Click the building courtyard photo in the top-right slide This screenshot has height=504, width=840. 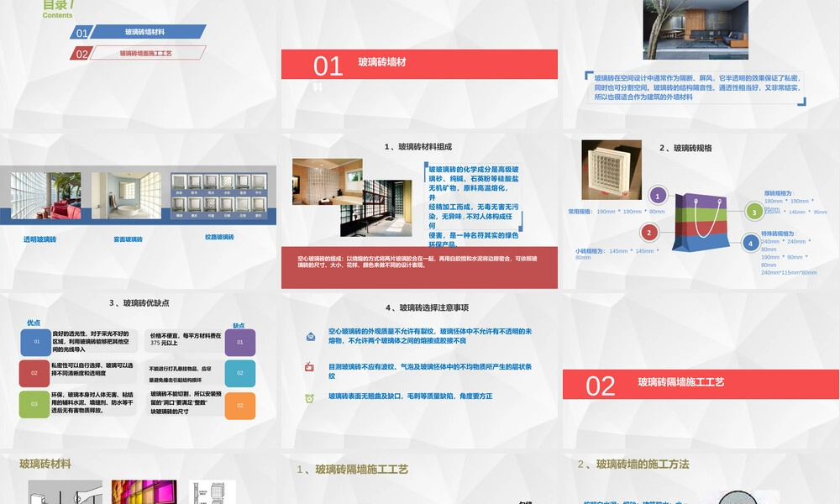pos(696,29)
